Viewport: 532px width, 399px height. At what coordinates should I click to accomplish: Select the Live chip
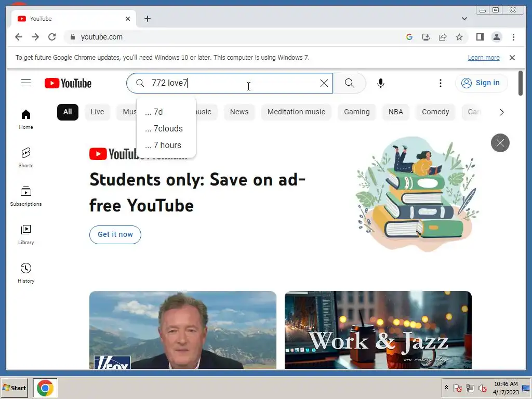pyautogui.click(x=97, y=112)
